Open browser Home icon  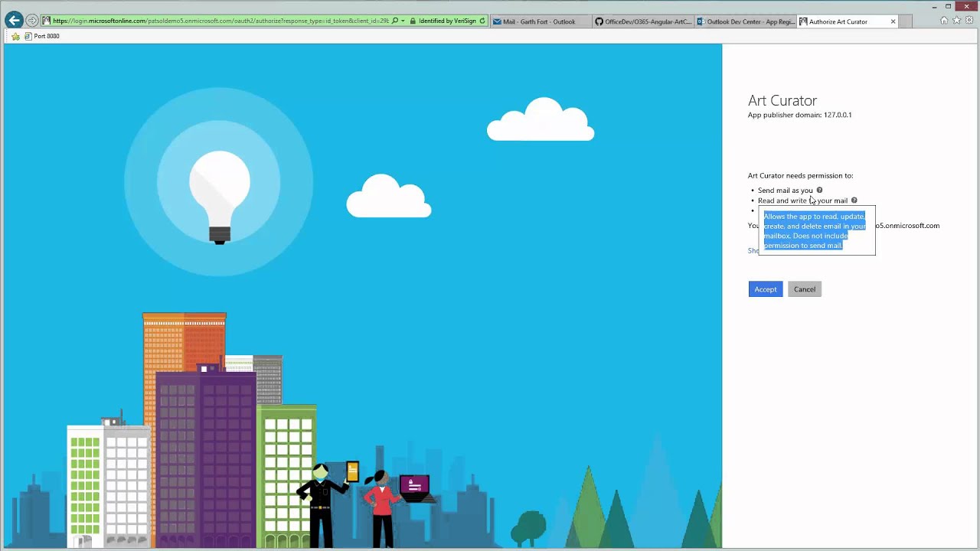(x=944, y=21)
